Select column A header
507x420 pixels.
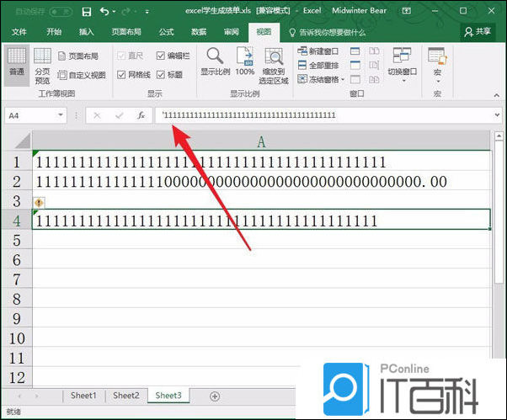coord(261,141)
